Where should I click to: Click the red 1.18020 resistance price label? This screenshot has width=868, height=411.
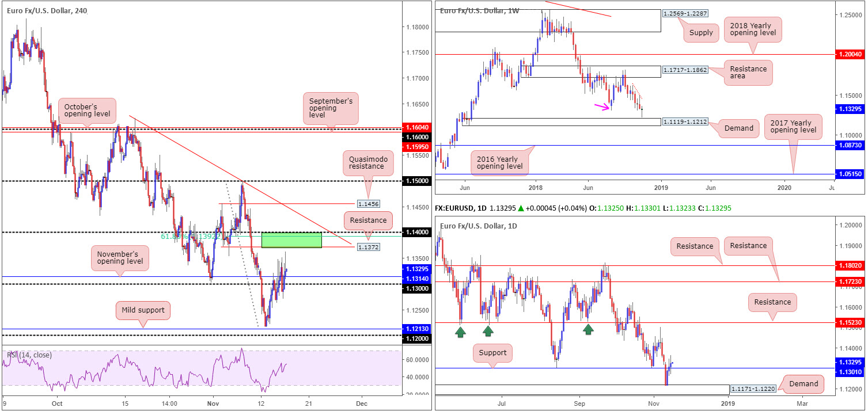click(x=850, y=265)
